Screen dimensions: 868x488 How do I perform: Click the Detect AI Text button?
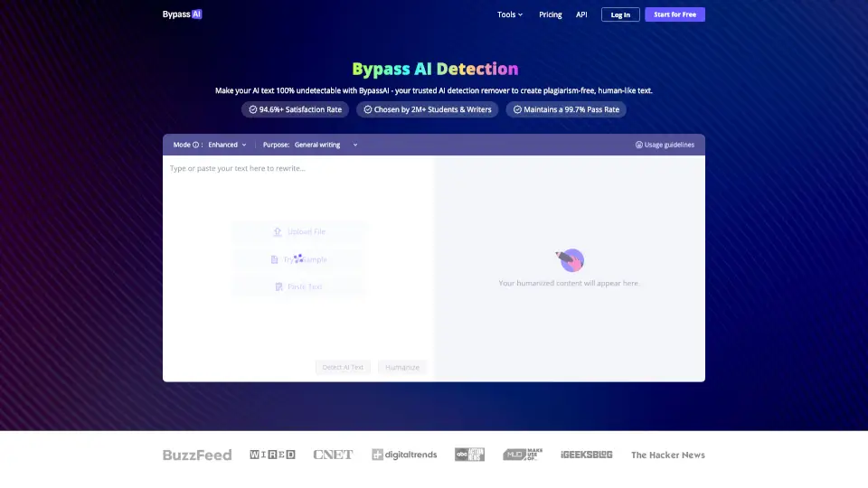click(343, 368)
